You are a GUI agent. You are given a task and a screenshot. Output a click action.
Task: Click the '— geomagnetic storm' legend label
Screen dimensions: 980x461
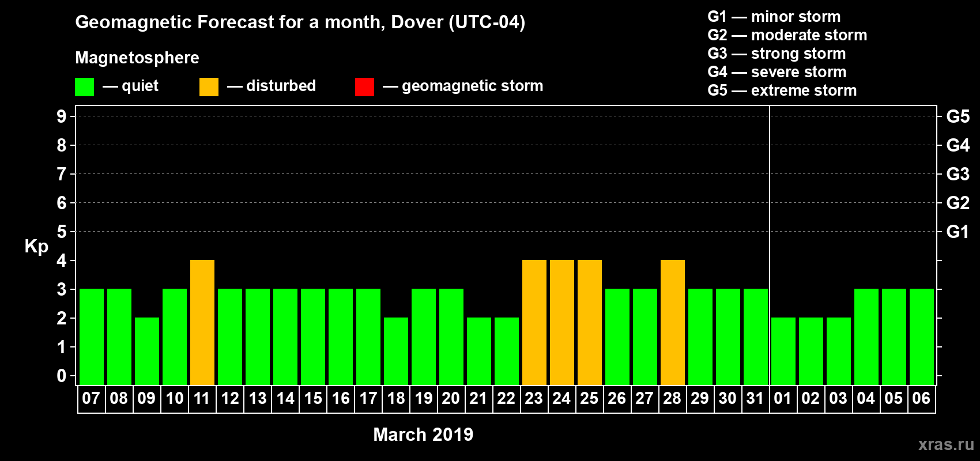point(463,86)
